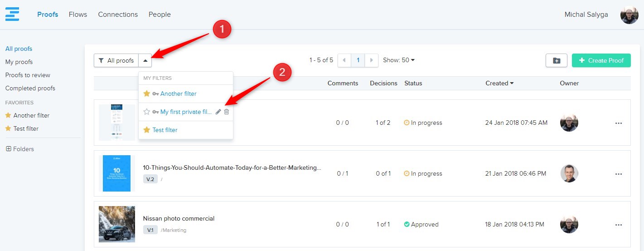Go to next page arrow in pagination
This screenshot has height=251, width=644.
pyautogui.click(x=372, y=60)
